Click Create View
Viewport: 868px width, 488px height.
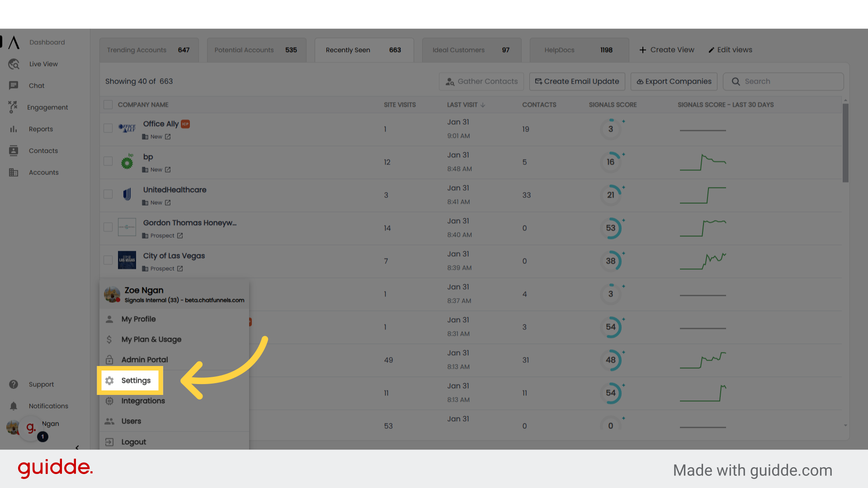pyautogui.click(x=667, y=50)
